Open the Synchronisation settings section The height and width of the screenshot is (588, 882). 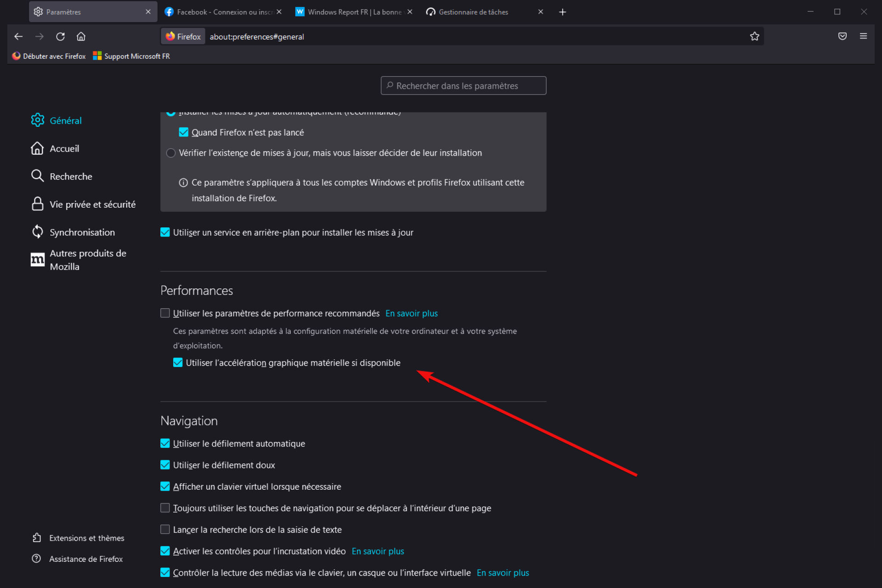tap(82, 232)
